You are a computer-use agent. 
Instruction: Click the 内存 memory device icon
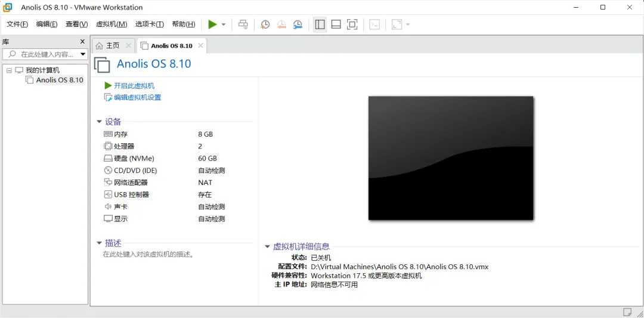point(108,134)
